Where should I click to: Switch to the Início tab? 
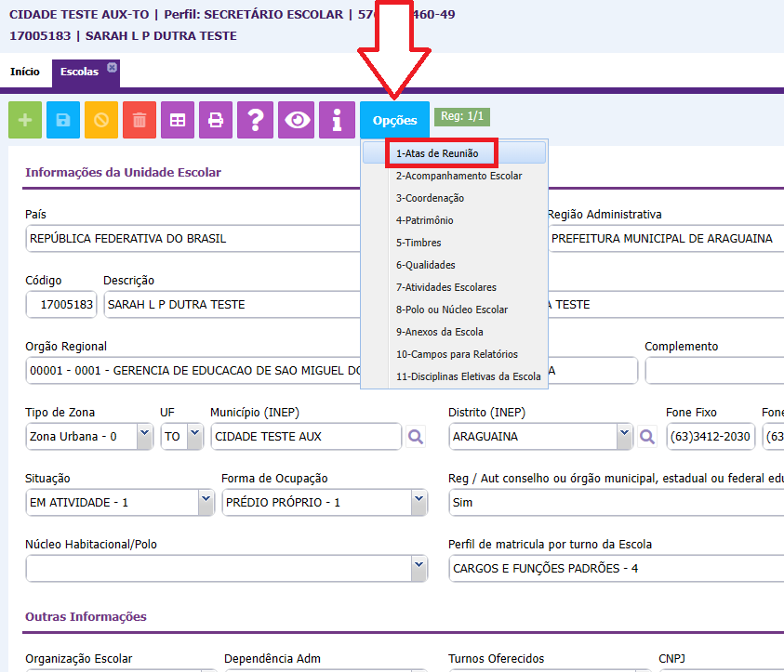pos(25,72)
